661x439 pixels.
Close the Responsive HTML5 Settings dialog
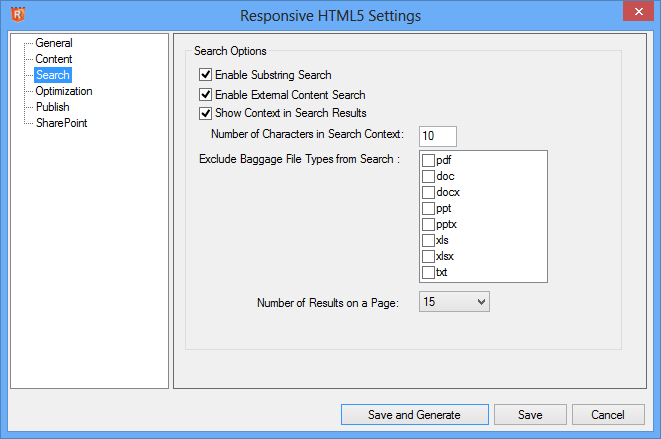click(x=638, y=14)
